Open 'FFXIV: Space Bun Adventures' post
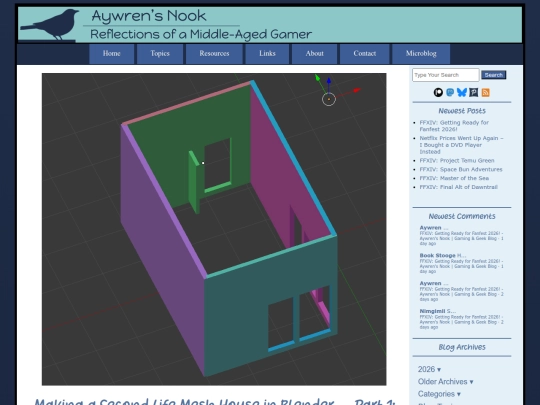540x405 pixels. pyautogui.click(x=461, y=169)
